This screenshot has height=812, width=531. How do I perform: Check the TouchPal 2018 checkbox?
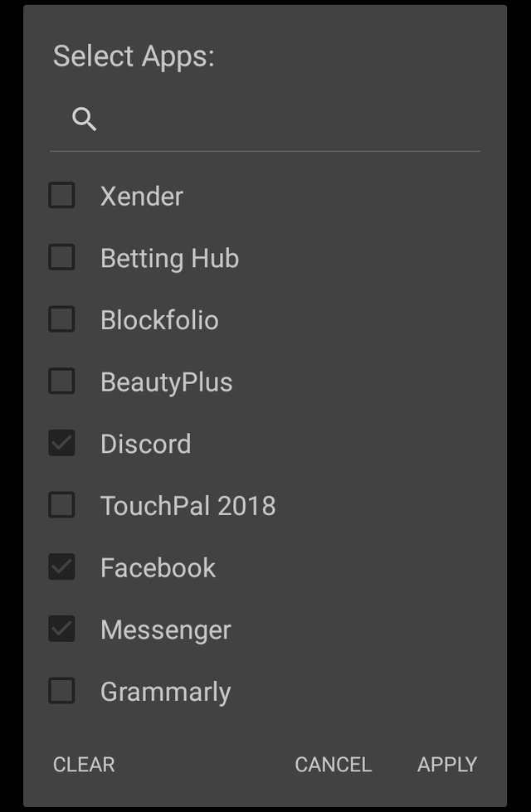[61, 505]
